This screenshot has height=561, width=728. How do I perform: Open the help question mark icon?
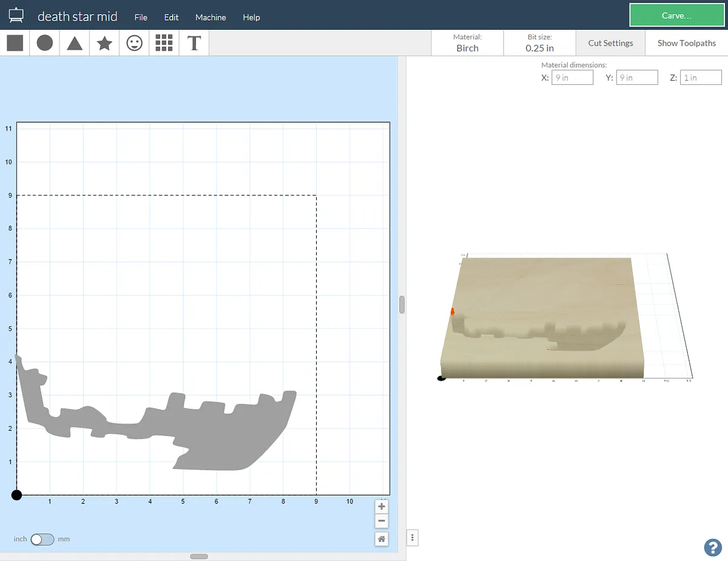point(713,547)
